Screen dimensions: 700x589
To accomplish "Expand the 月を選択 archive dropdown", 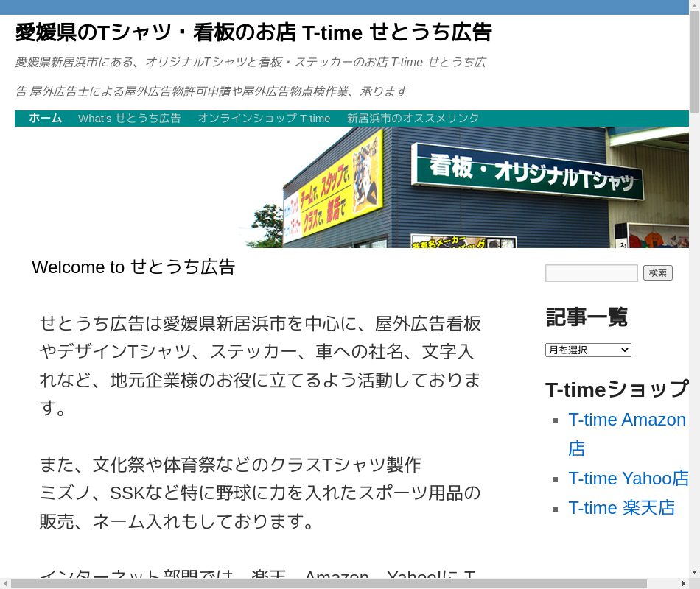I will [588, 350].
